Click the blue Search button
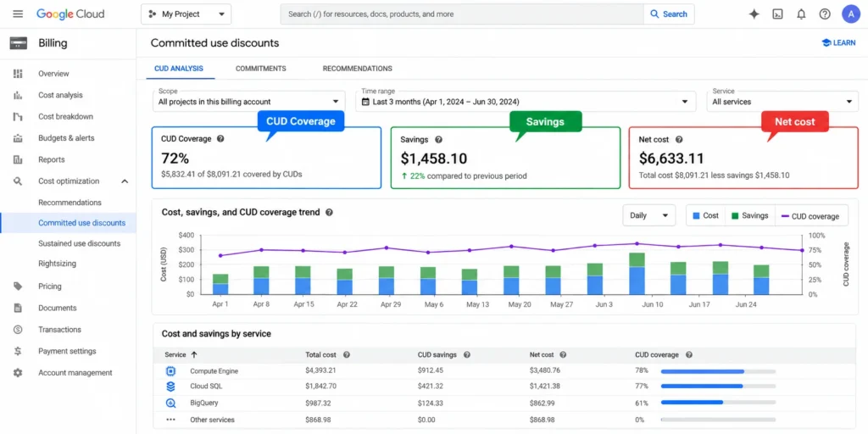 (669, 14)
